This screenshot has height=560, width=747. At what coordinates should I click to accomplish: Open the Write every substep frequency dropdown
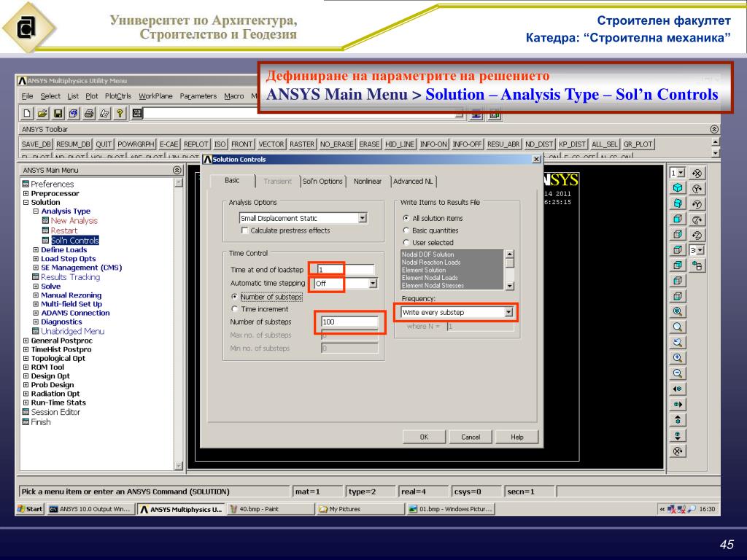(508, 312)
